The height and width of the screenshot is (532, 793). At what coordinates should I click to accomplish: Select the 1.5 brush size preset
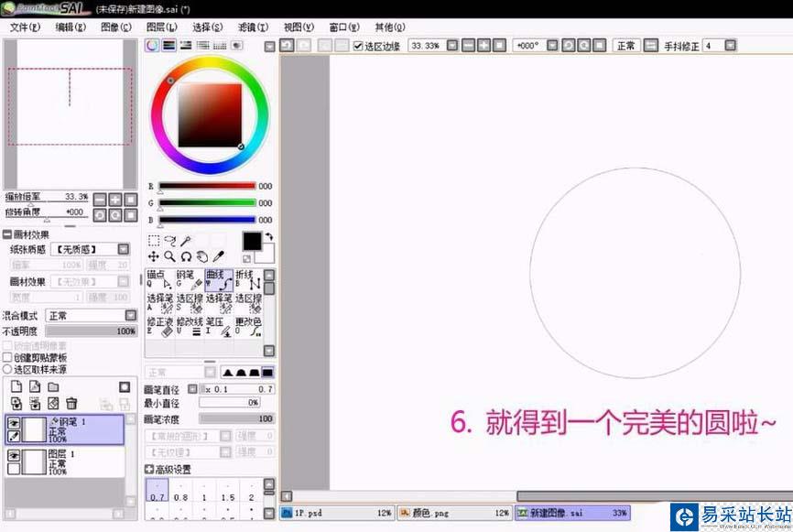coord(228,491)
